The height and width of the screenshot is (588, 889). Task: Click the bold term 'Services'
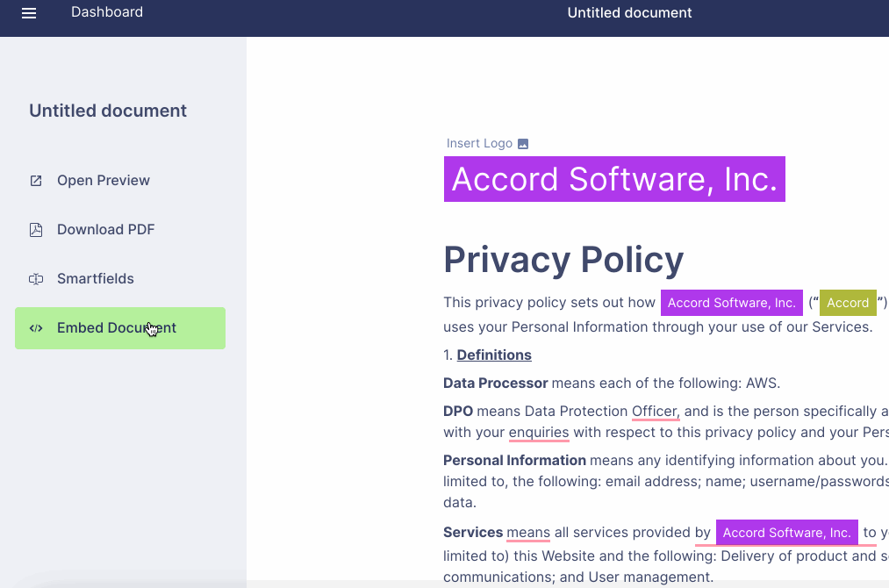click(x=473, y=533)
